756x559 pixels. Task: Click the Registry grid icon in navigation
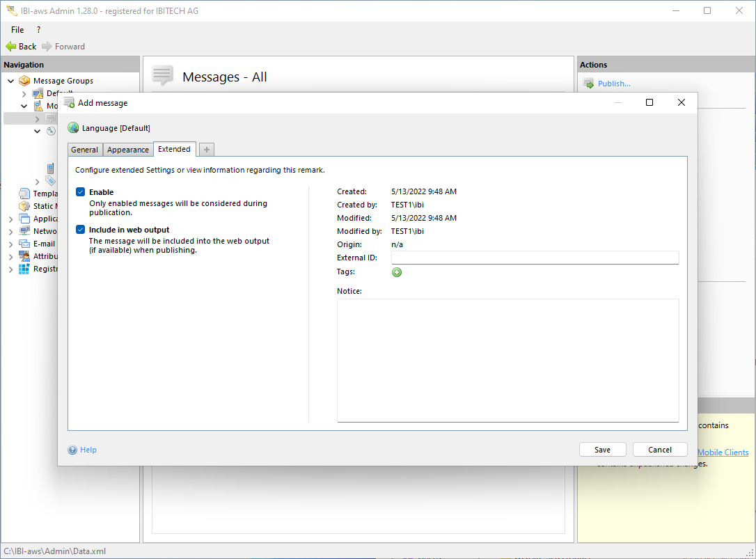[24, 269]
